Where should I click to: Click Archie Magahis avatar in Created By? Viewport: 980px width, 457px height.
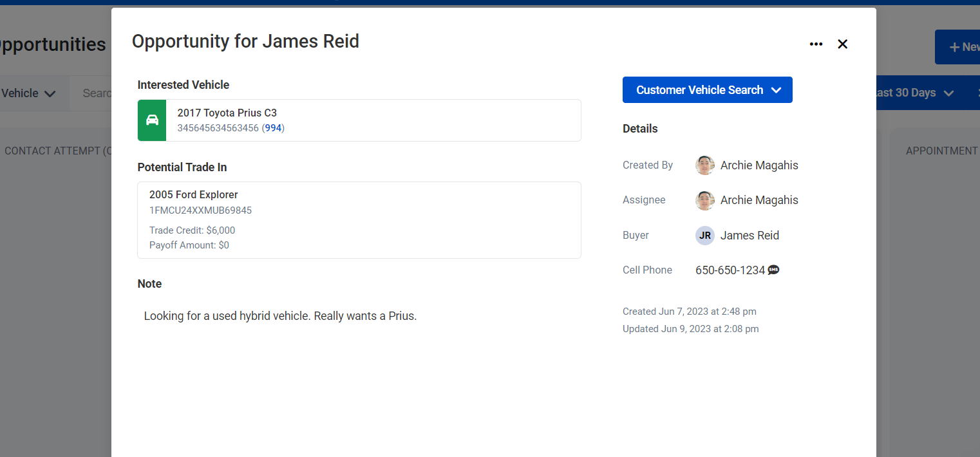tap(705, 165)
